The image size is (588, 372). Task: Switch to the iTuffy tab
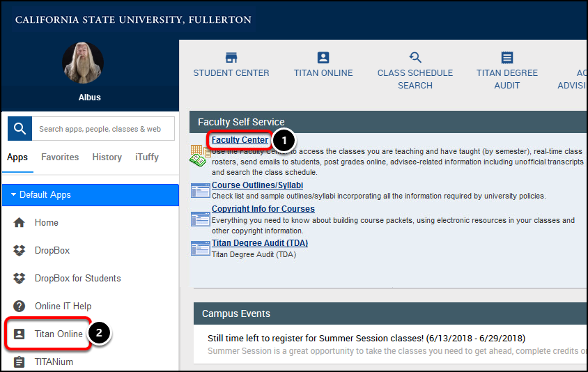tap(147, 157)
